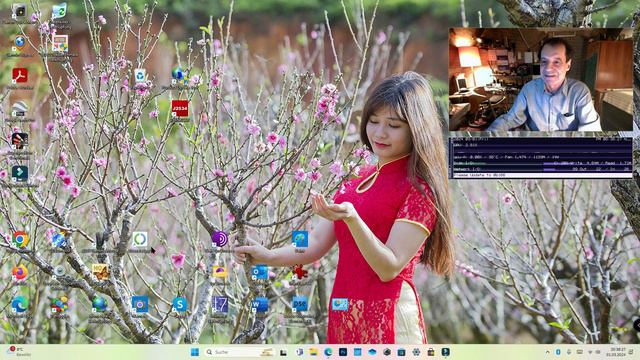Open the blue camera lens square shortcut
The width and height of the screenshot is (640, 360).
[140, 304]
